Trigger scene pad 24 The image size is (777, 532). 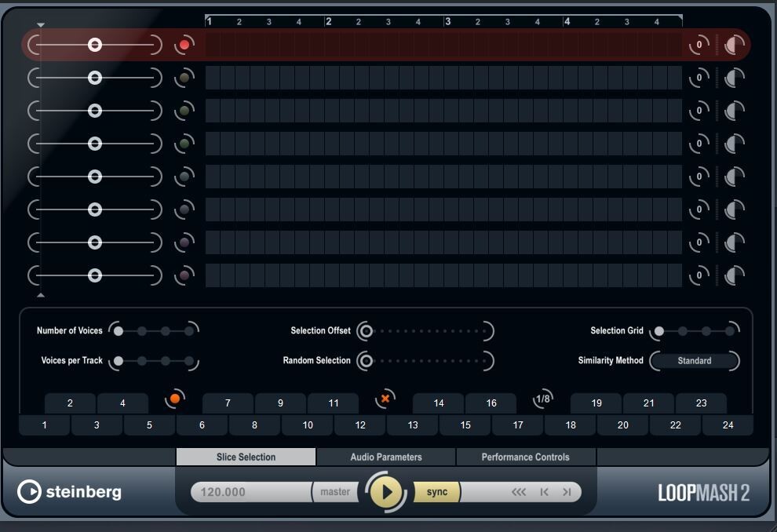[728, 425]
